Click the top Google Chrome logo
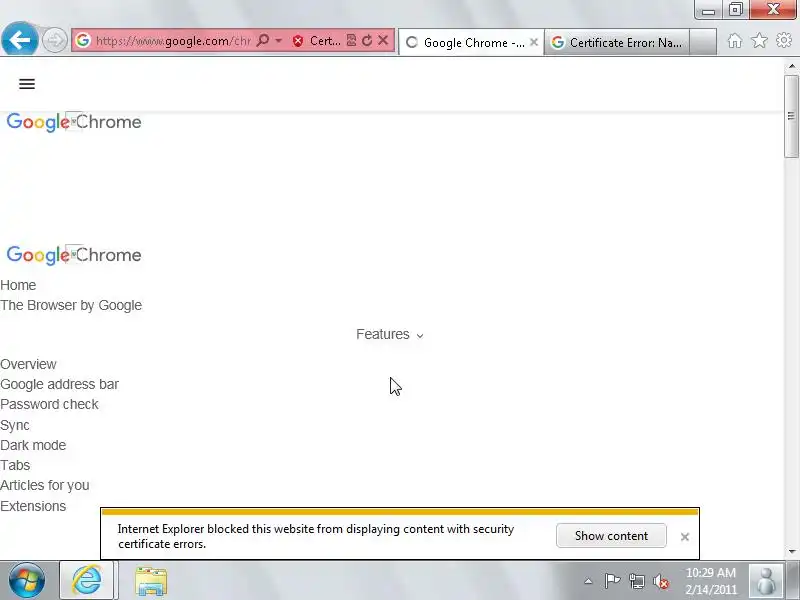Viewport: 800px width, 600px height. (74, 122)
